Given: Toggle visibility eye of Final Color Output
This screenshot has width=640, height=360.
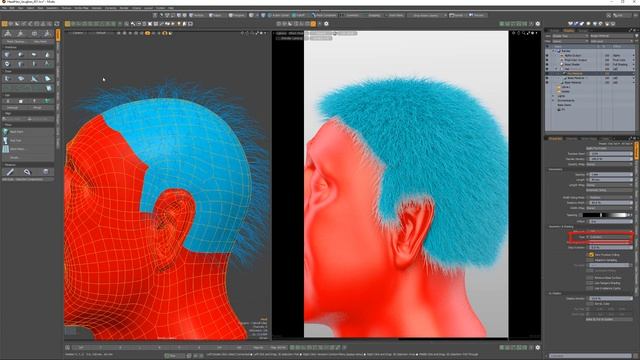Looking at the screenshot, I should (547, 60).
